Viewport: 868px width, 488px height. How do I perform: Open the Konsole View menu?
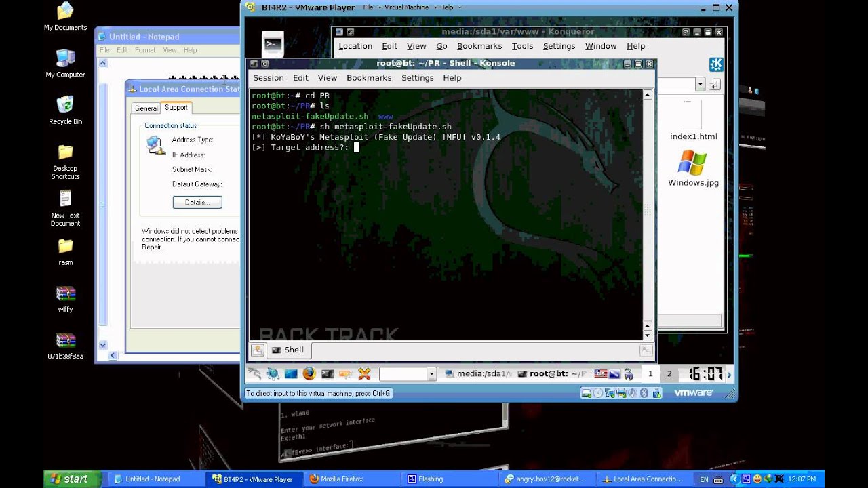coord(328,78)
